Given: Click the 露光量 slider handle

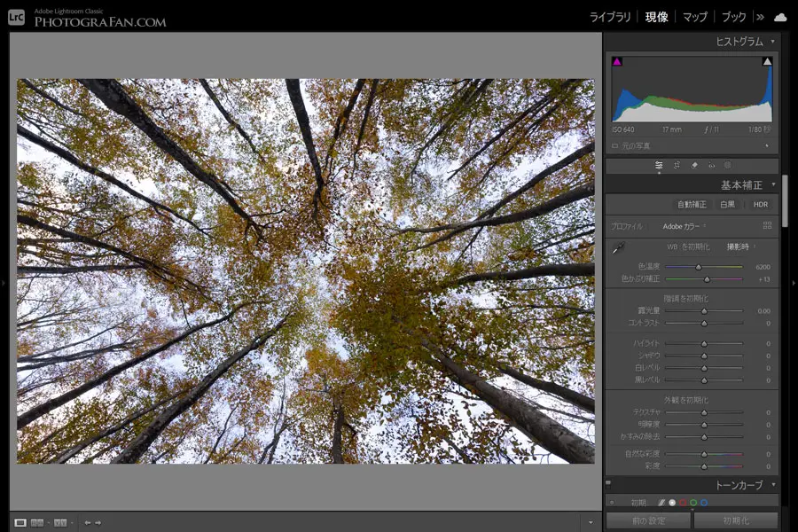Looking at the screenshot, I should click(704, 310).
